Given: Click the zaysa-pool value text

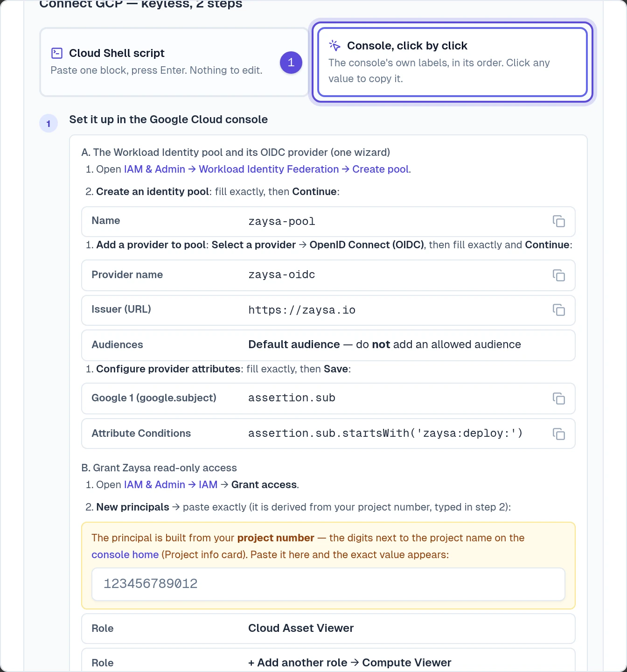Looking at the screenshot, I should [x=282, y=221].
